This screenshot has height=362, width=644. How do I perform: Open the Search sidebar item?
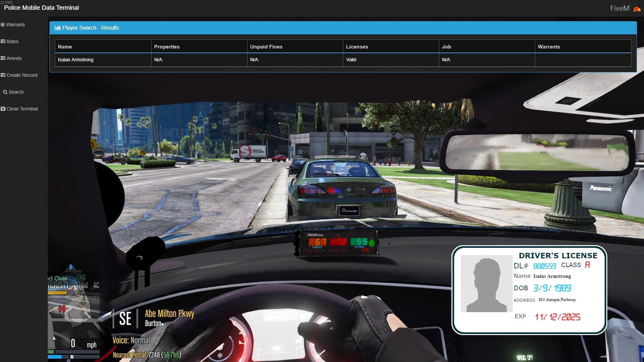(x=13, y=92)
